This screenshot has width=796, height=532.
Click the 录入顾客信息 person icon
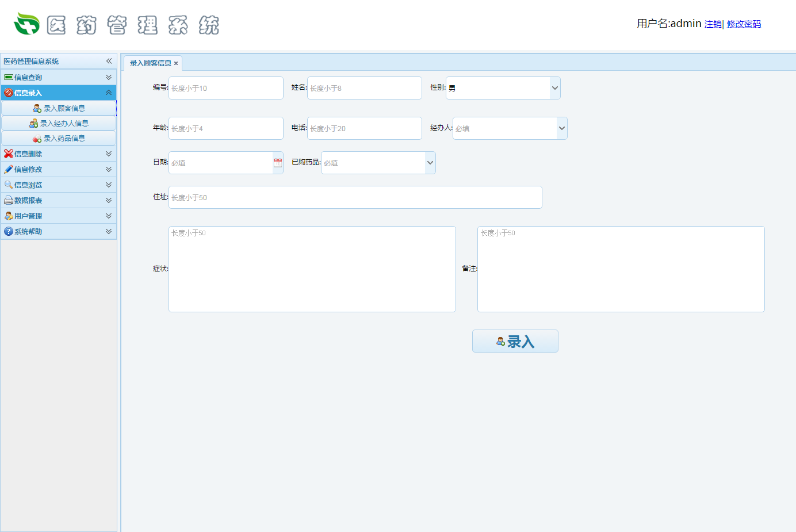point(37,108)
